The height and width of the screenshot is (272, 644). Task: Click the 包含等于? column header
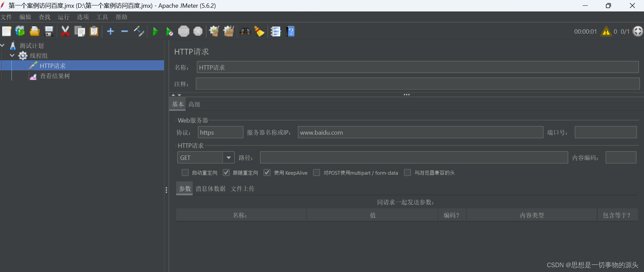click(x=617, y=215)
